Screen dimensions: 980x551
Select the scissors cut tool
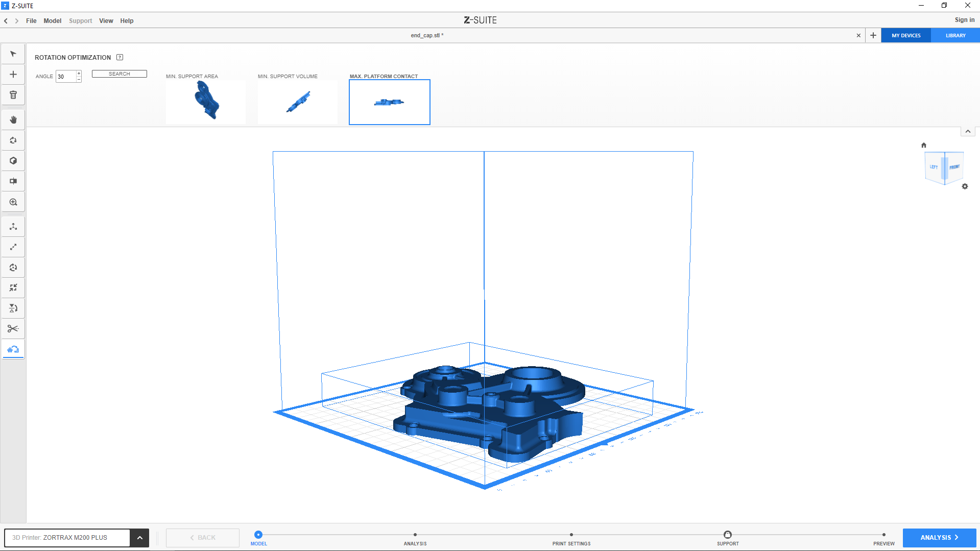click(x=13, y=328)
